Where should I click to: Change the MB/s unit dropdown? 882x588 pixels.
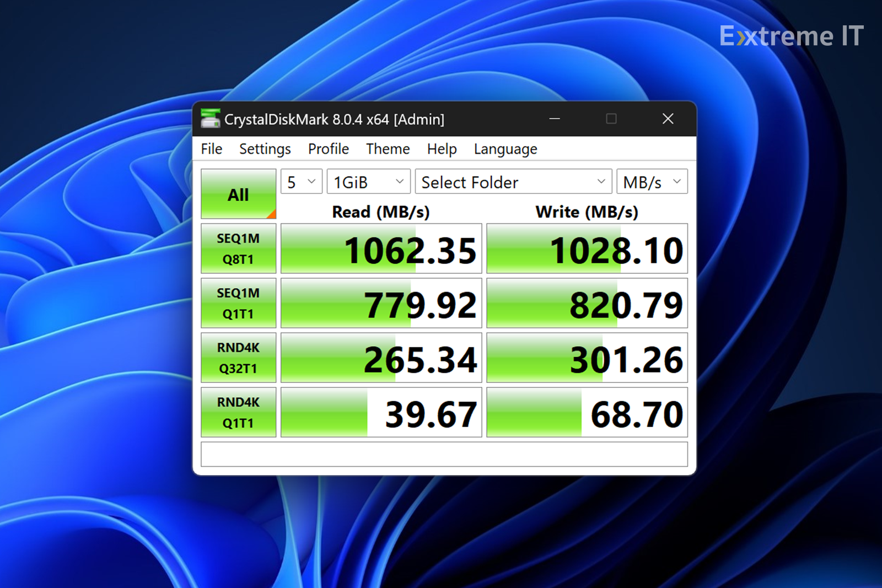652,181
